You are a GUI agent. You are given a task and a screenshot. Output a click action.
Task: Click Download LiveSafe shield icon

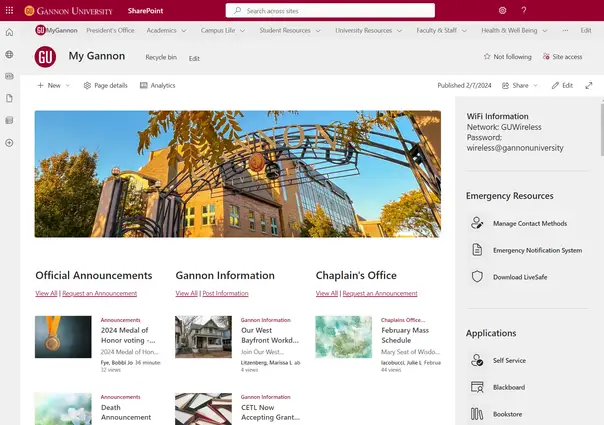click(x=477, y=277)
